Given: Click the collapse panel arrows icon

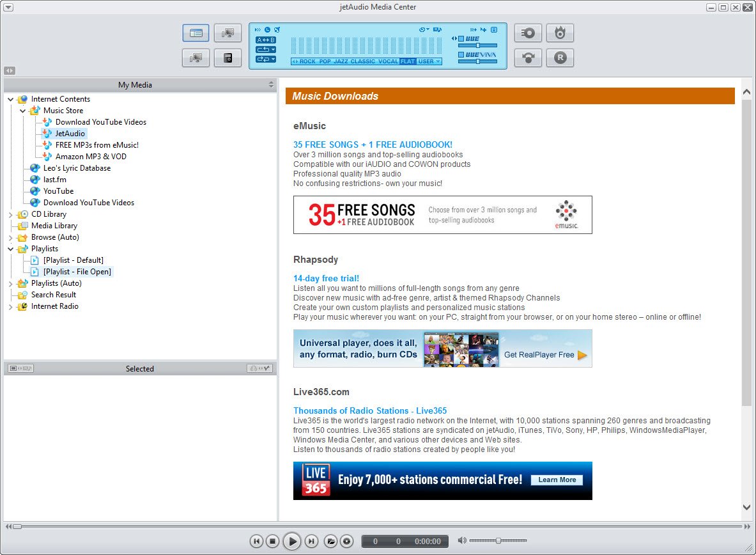Looking at the screenshot, I should (10, 70).
